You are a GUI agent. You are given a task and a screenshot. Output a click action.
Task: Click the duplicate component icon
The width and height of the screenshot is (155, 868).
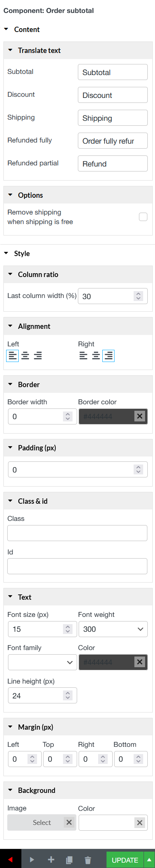(x=69, y=860)
